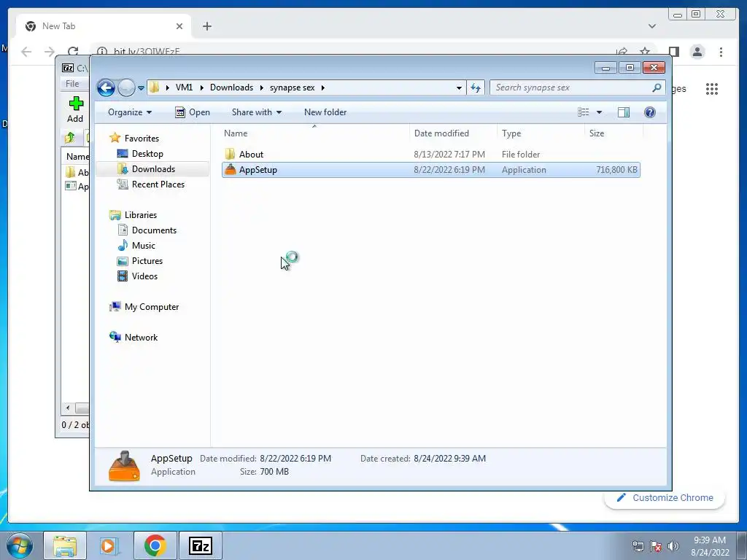This screenshot has width=747, height=560.
Task: Open Explorer's recent pages dropdown arrow
Action: pyautogui.click(x=141, y=88)
